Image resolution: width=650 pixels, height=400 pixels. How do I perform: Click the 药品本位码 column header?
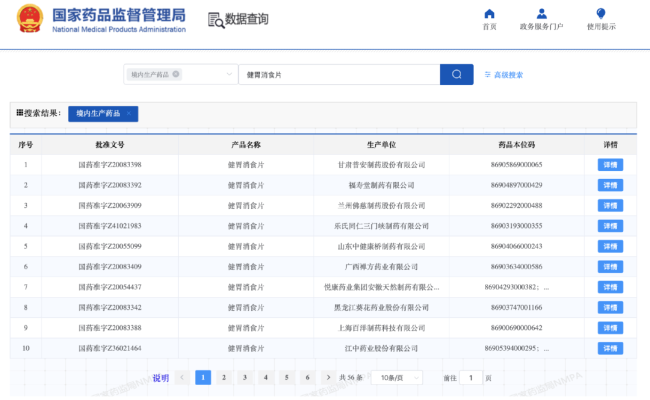(517, 145)
